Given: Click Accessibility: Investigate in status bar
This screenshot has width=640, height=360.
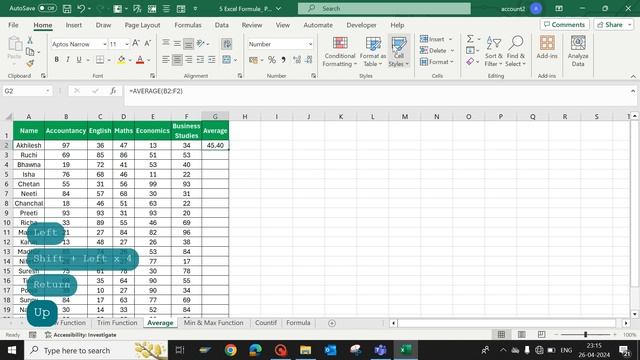Looking at the screenshot, I should (x=81, y=335).
